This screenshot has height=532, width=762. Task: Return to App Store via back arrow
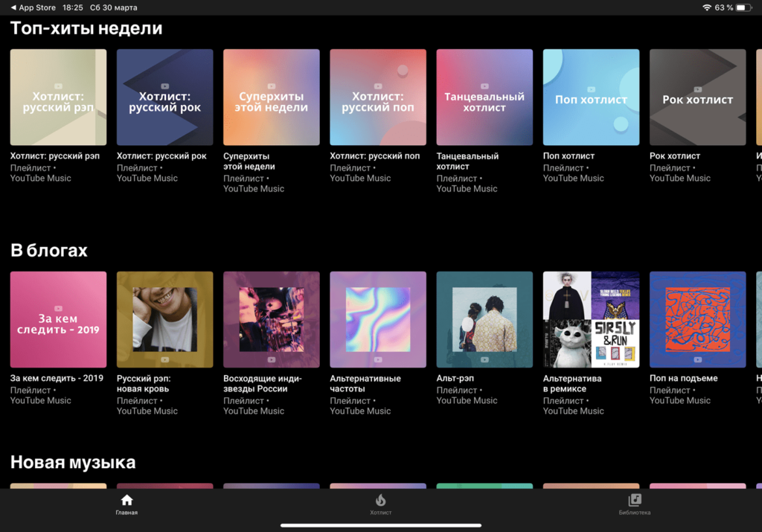(13, 7)
